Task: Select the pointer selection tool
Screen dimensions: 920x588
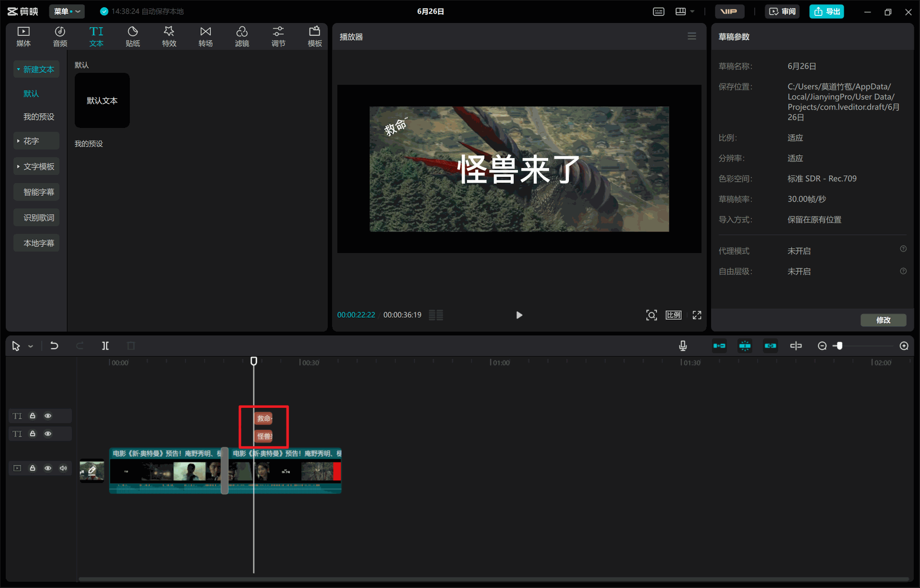Action: [x=16, y=346]
